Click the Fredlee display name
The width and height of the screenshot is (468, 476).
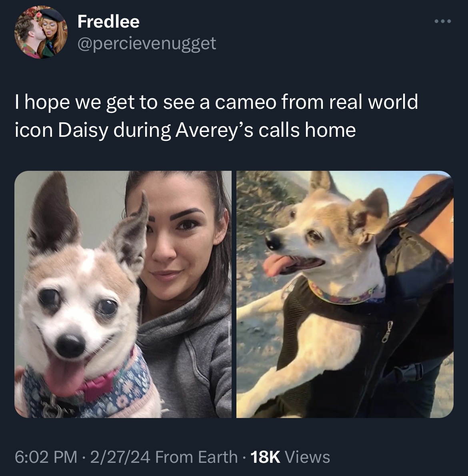(x=108, y=22)
